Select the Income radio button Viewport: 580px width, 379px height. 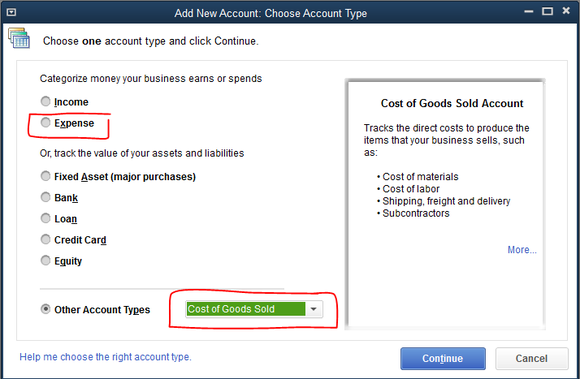pyautogui.click(x=45, y=101)
